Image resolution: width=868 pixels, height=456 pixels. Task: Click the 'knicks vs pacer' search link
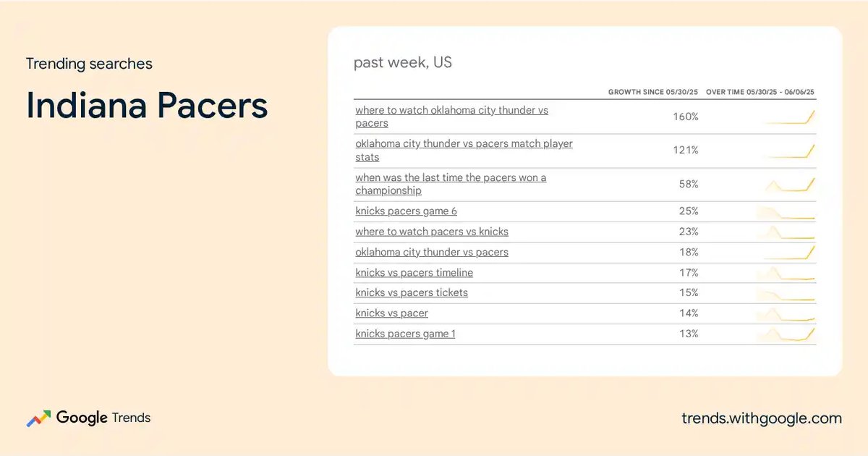[391, 313]
